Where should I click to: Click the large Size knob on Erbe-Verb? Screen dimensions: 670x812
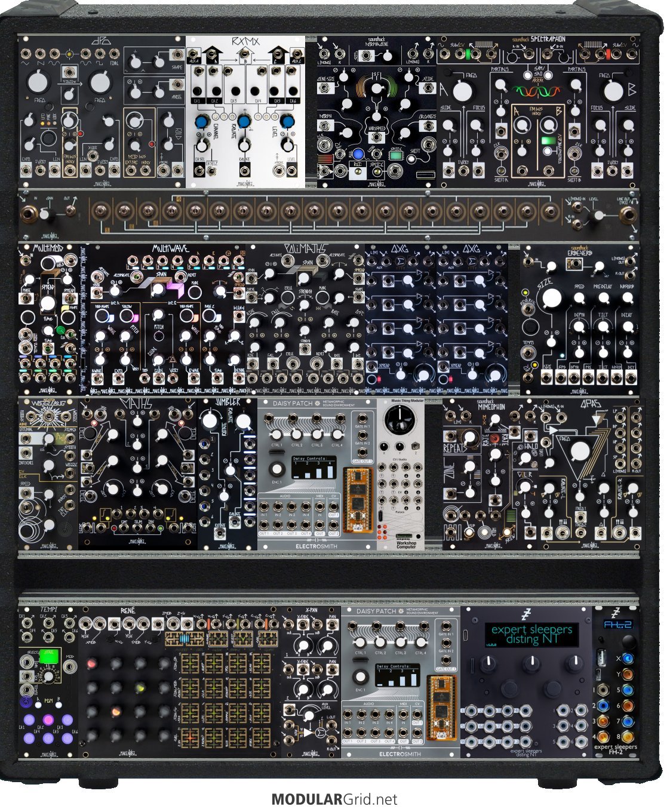(553, 299)
